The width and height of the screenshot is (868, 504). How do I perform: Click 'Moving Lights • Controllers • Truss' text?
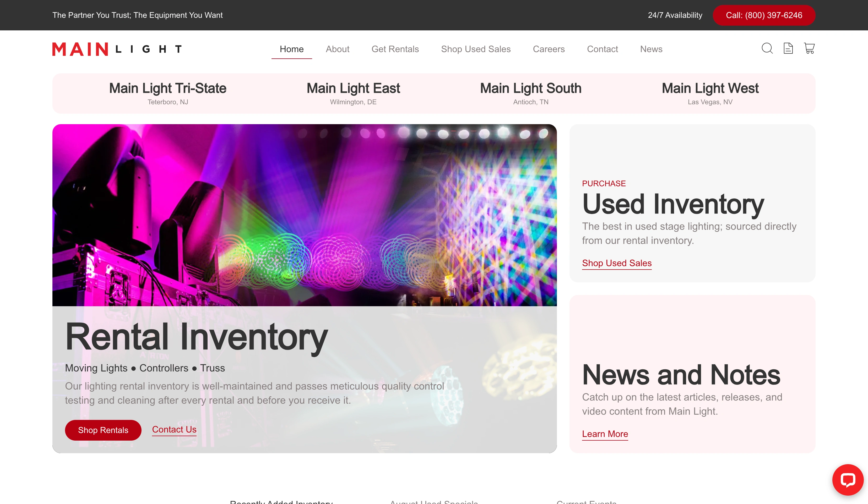[145, 368]
